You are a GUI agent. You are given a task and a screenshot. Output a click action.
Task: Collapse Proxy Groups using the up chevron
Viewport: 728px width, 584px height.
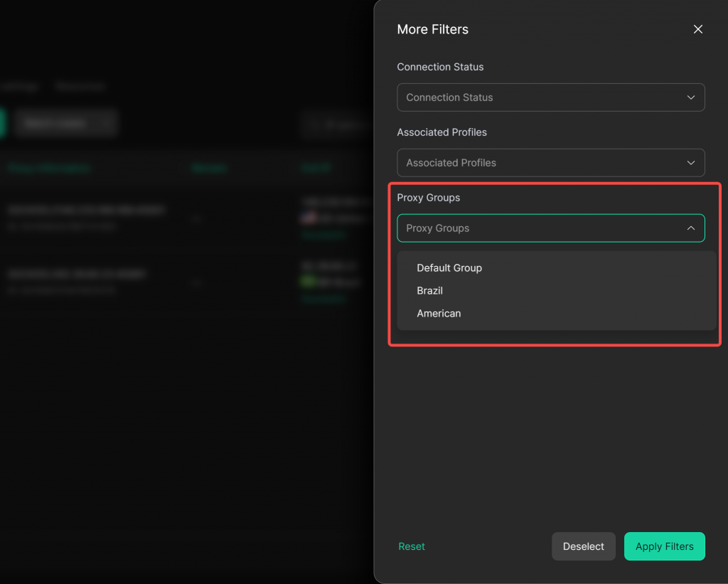[x=690, y=228]
